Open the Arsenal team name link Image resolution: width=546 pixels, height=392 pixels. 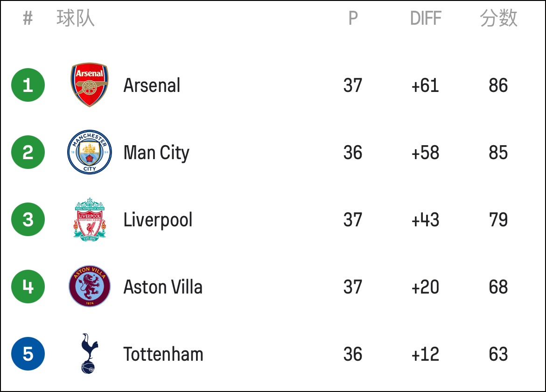[152, 86]
